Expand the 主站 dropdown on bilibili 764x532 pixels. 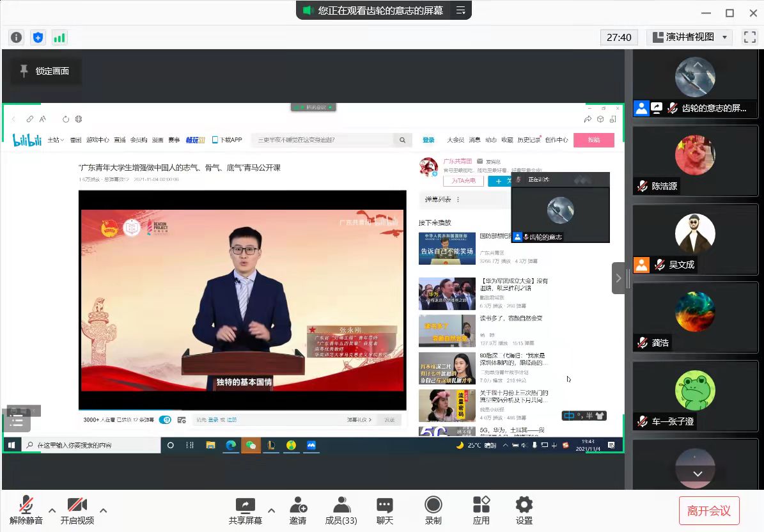click(x=56, y=140)
